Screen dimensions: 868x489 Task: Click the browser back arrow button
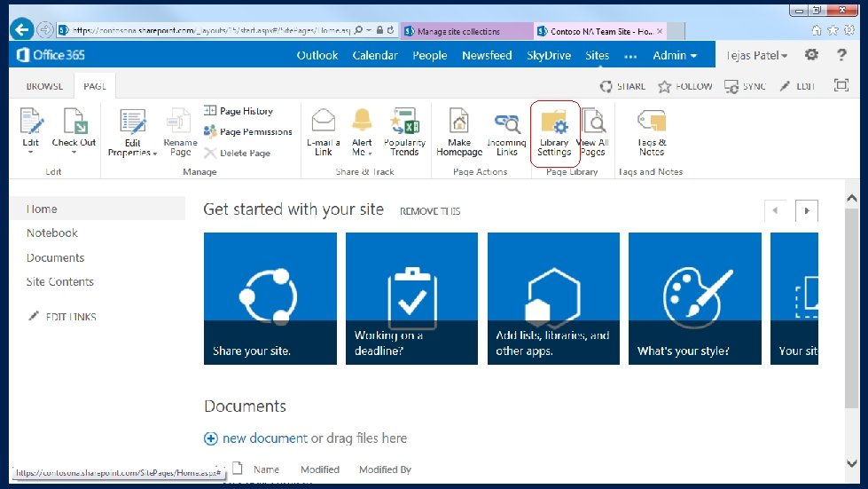click(22, 29)
